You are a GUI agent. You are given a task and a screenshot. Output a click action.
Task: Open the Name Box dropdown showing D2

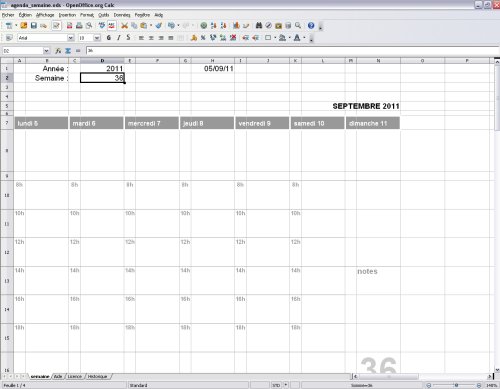click(46, 51)
